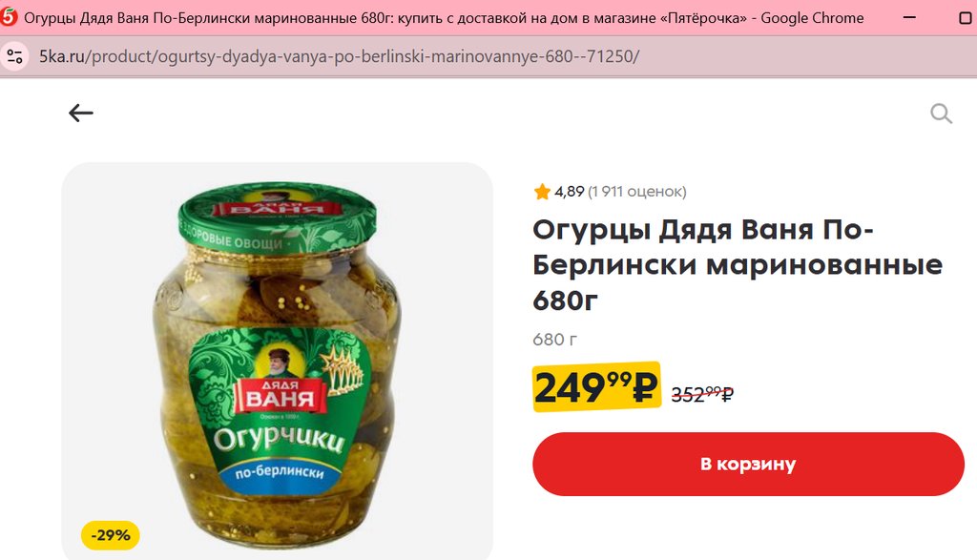Open search via the magnifier icon
Viewport: 977px width, 560px height.
coord(941,114)
